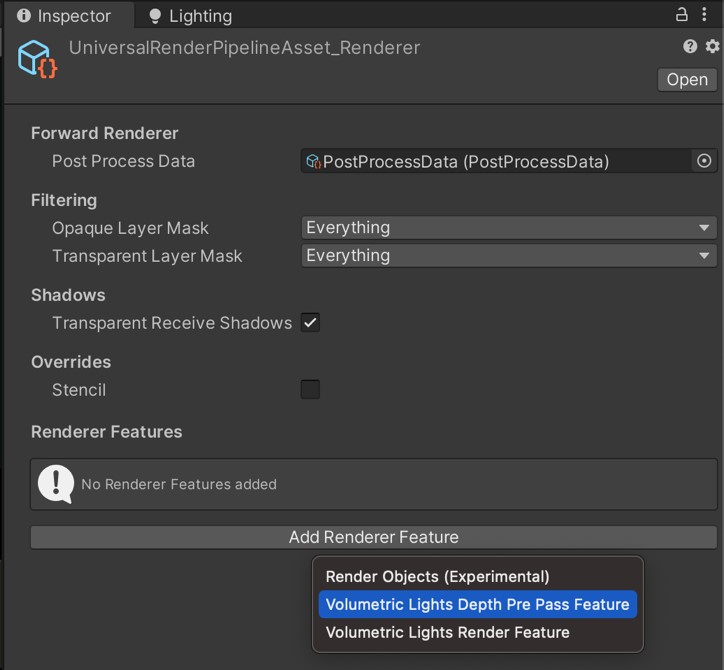Click the Post Process Data label
The image size is (724, 670).
click(x=123, y=161)
